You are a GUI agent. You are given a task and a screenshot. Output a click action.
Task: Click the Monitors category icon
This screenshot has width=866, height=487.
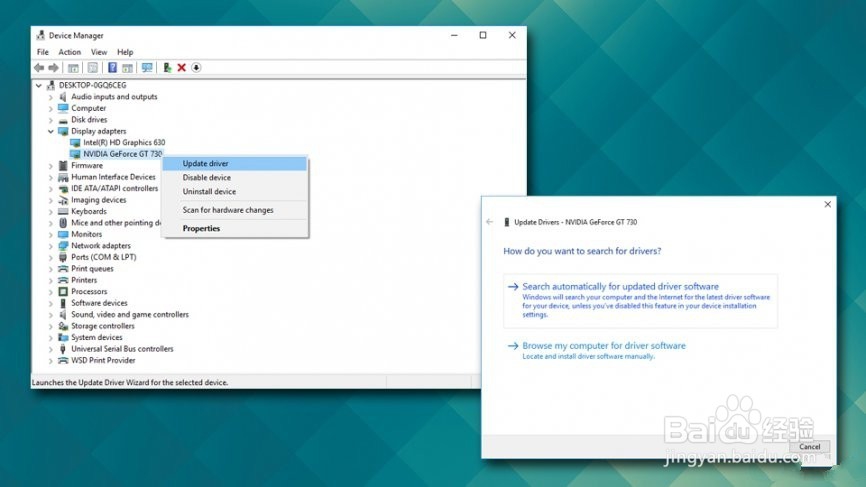(x=63, y=234)
